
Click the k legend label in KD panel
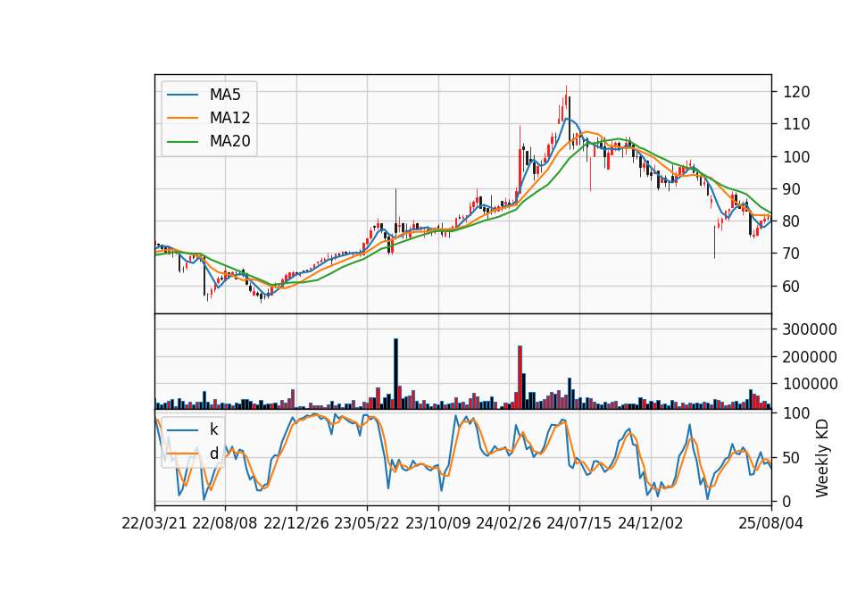click(x=213, y=429)
